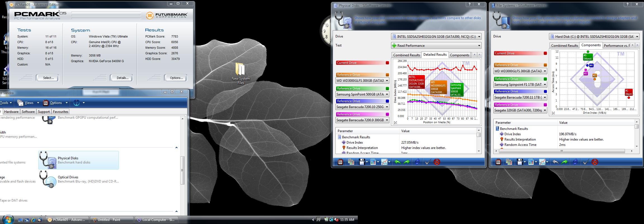
Task: Select the Hardware tab in Sandra
Action: 11,112
